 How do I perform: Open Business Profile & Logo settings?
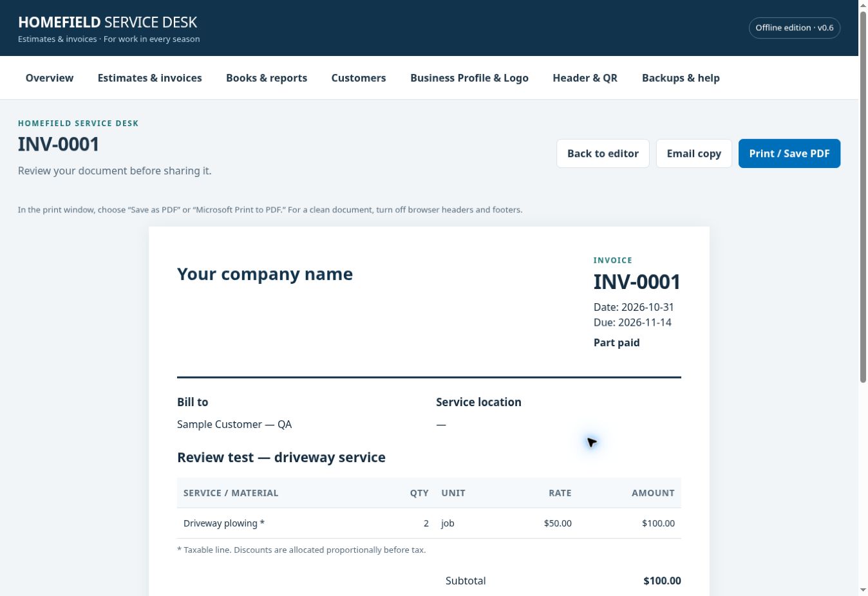point(469,78)
